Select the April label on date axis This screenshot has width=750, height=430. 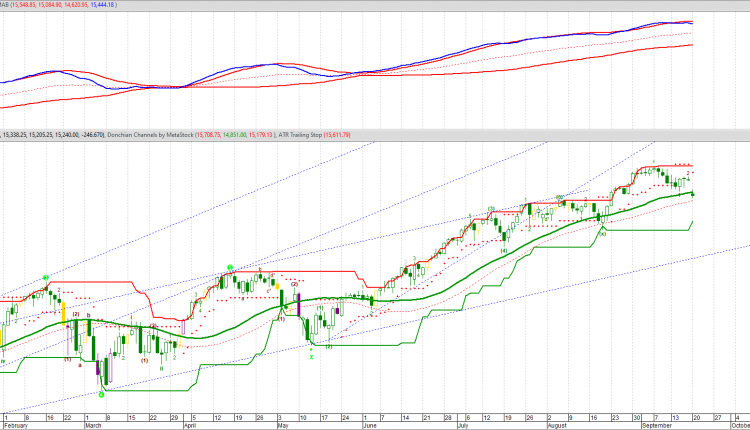pos(190,425)
